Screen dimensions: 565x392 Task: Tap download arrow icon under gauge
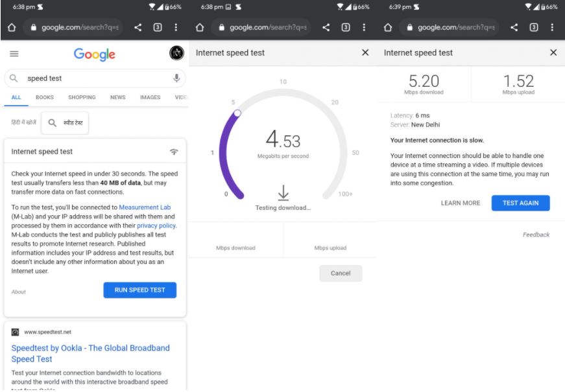(283, 193)
